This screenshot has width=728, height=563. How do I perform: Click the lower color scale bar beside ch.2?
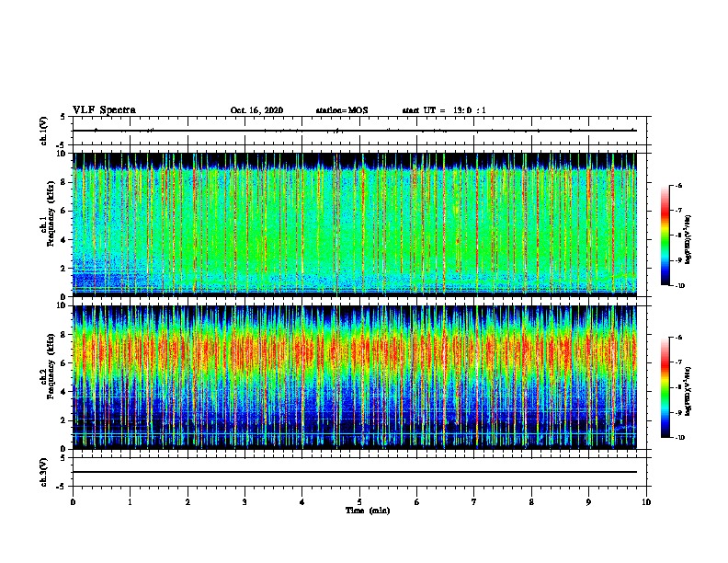coord(665,387)
